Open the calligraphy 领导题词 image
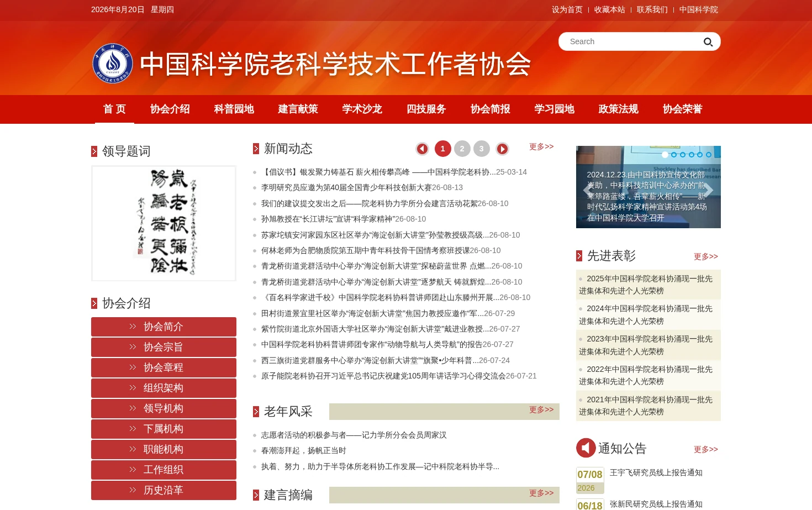Viewport: 812px width, 510px height. coord(164,223)
